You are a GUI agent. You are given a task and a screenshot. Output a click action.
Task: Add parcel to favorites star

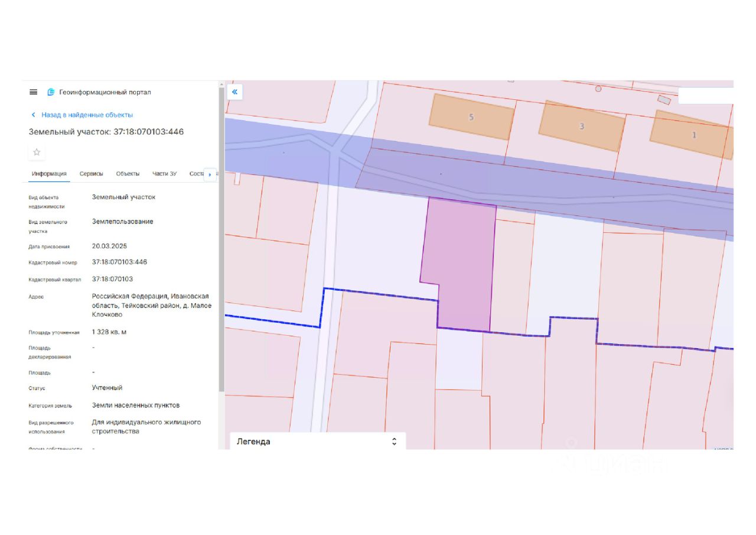pos(37,152)
